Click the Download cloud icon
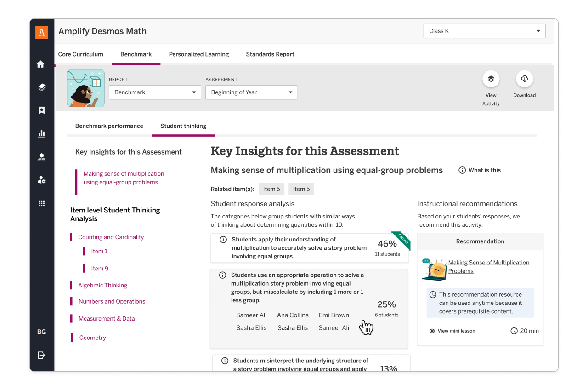 524,79
